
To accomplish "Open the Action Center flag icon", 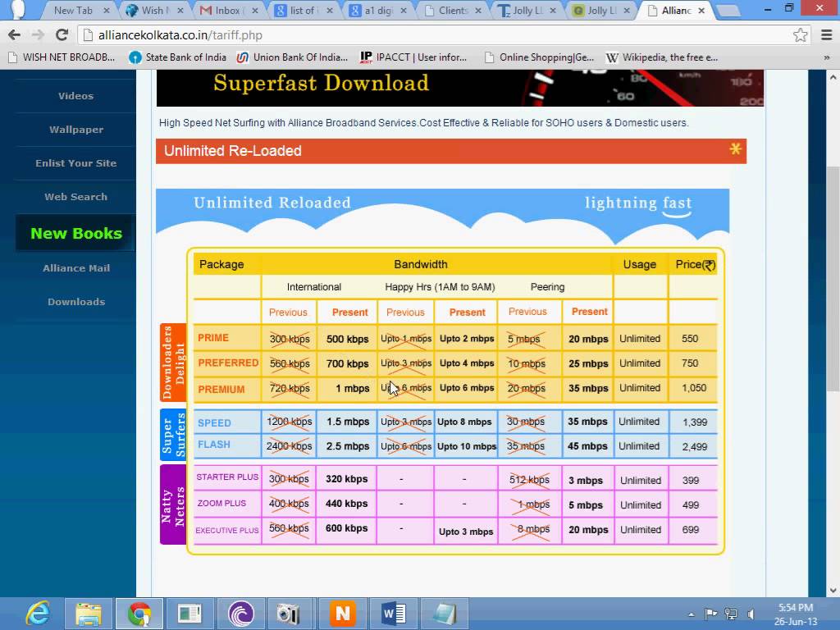I will tap(711, 614).
